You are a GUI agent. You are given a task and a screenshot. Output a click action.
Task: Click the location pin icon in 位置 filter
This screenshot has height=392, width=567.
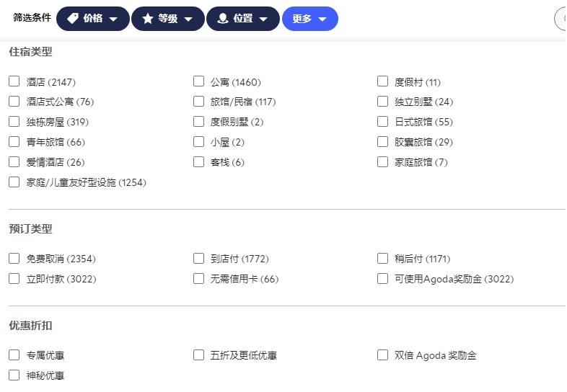(x=223, y=19)
